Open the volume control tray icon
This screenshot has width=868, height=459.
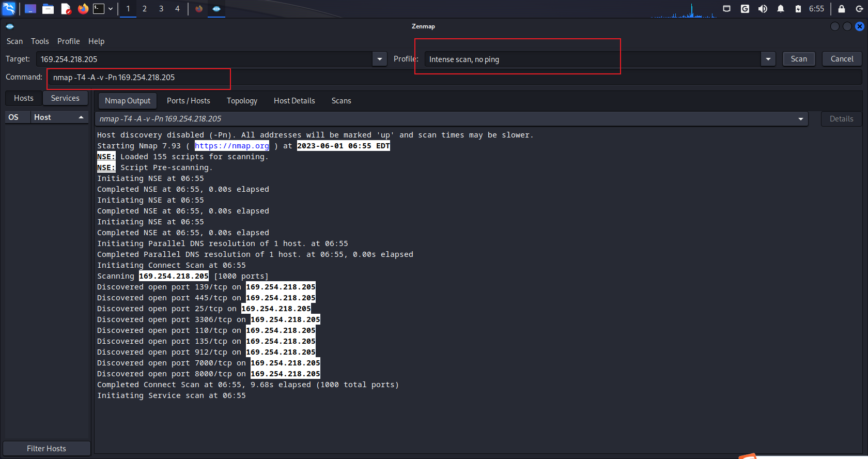coord(763,9)
